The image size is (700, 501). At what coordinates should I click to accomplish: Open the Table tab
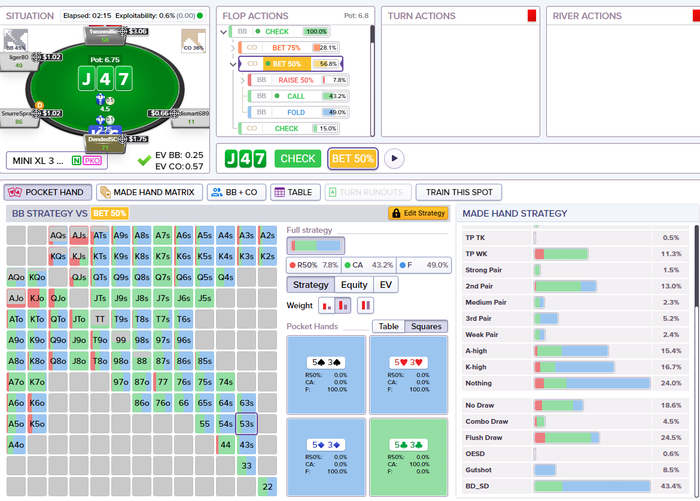(295, 192)
